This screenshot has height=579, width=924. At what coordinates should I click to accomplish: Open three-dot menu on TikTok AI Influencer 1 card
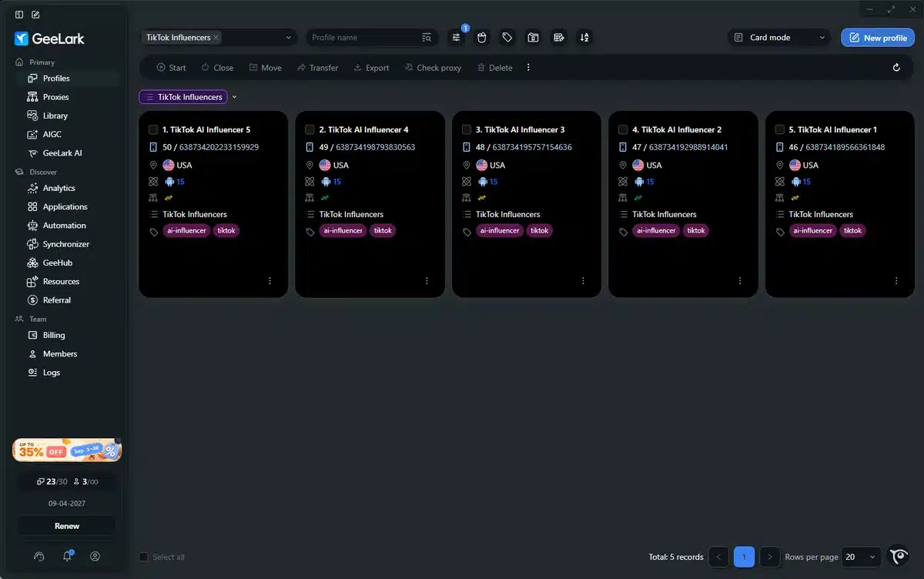coord(896,281)
